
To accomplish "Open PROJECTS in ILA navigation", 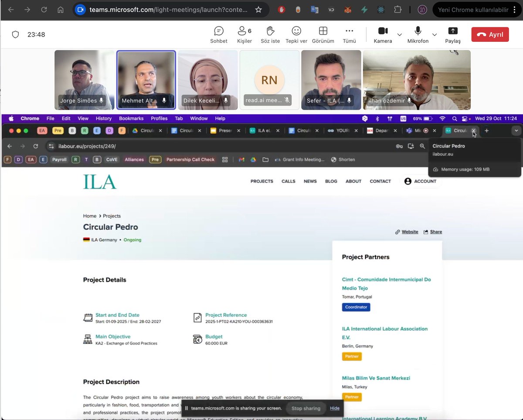I will 261,181.
